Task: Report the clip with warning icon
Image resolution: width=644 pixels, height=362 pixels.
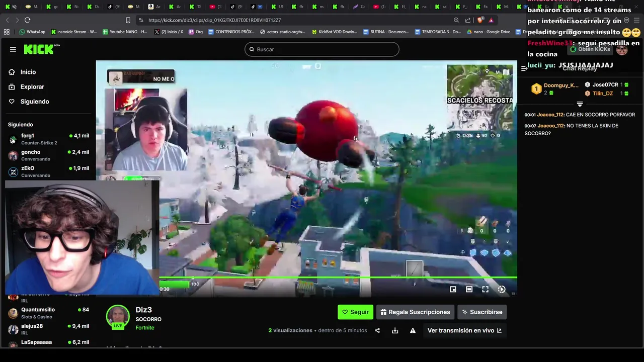Action: [413, 330]
